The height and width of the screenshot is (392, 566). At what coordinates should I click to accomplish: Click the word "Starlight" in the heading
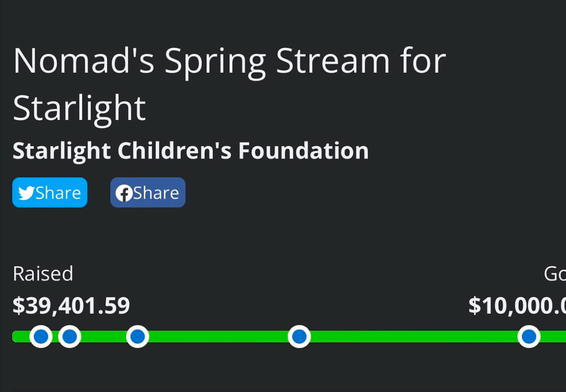pos(79,108)
